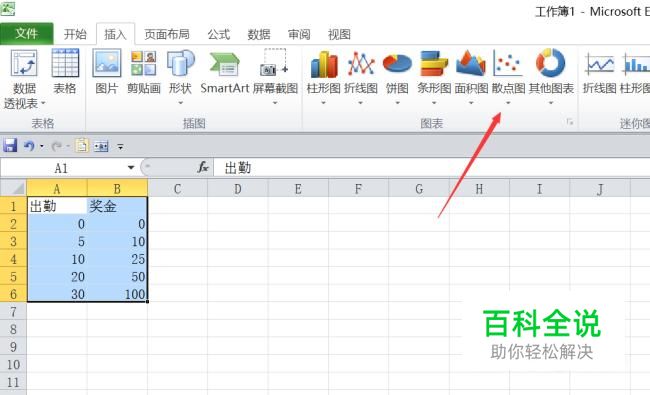Insert 折线图 line chart in charts group
Screen dimensions: 650x395
coord(361,64)
